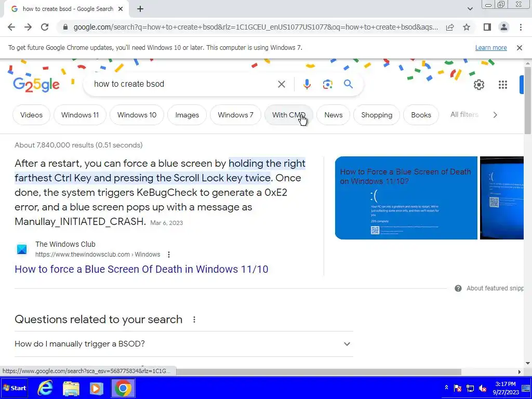This screenshot has width=532, height=399.
Task: Click the horizontal scrollbar thumb
Action: (x=318, y=372)
